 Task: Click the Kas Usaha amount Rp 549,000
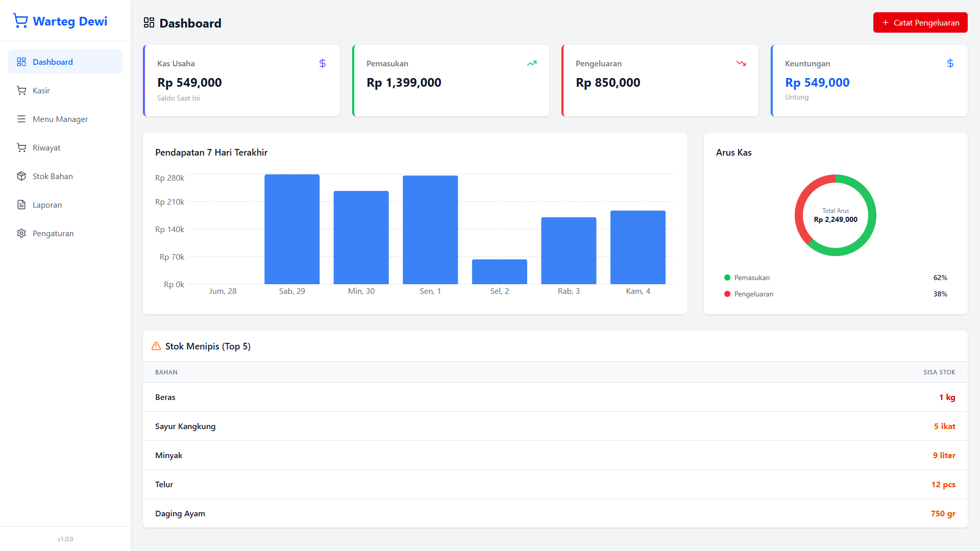point(189,82)
